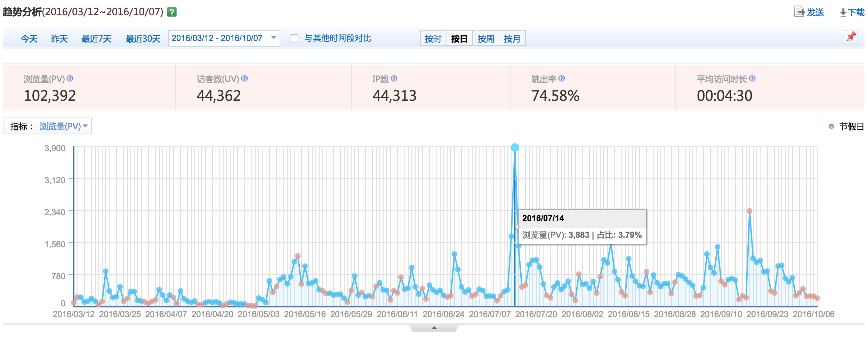The height and width of the screenshot is (338, 868).
Task: Enable the 与其他时间段对比 comparison checkbox
Action: pyautogui.click(x=294, y=39)
